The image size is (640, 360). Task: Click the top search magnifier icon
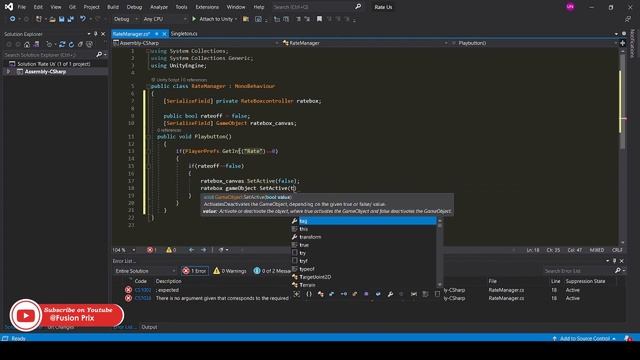pyautogui.click(x=358, y=7)
